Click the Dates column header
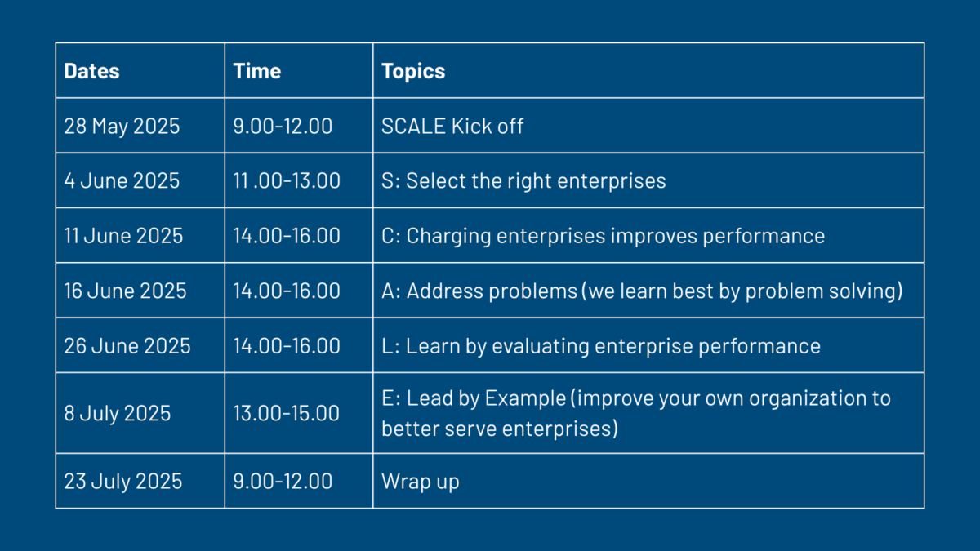Image resolution: width=980 pixels, height=551 pixels. [x=140, y=70]
